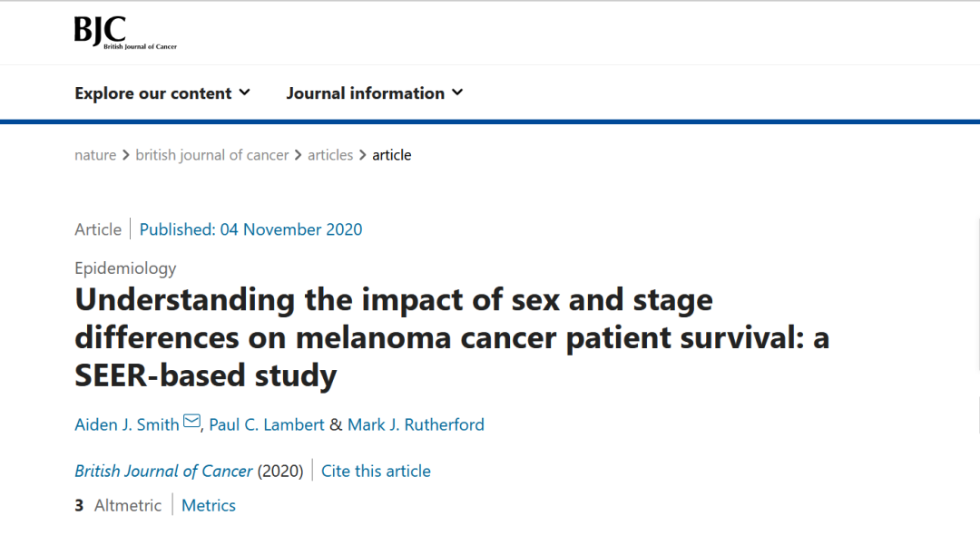Click the email envelope icon beside Aiden J. Smith
The image size is (980, 535).
coord(191,422)
